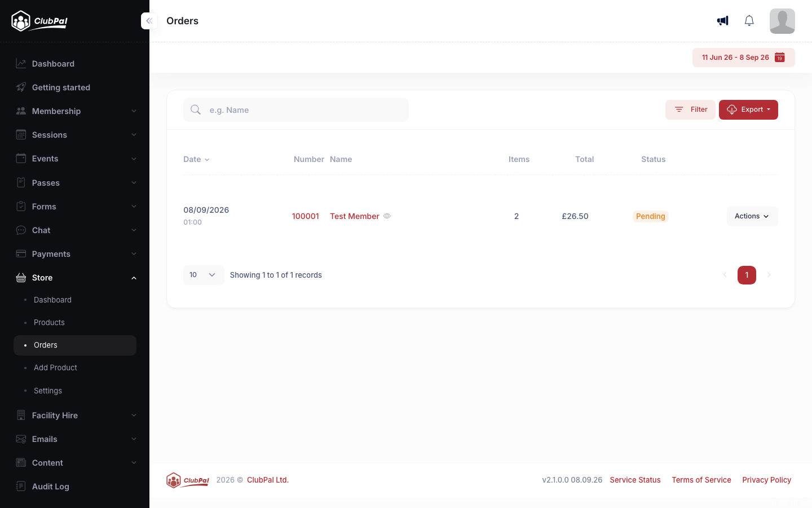Sort by the Date column header
Image resolution: width=812 pixels, height=508 pixels.
[x=196, y=159]
